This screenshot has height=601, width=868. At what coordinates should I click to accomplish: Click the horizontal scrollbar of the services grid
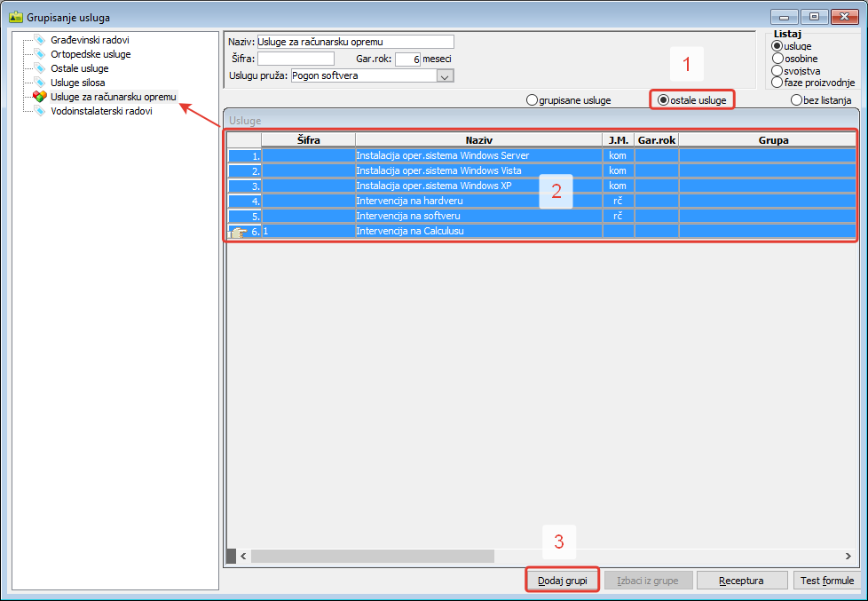(x=373, y=556)
